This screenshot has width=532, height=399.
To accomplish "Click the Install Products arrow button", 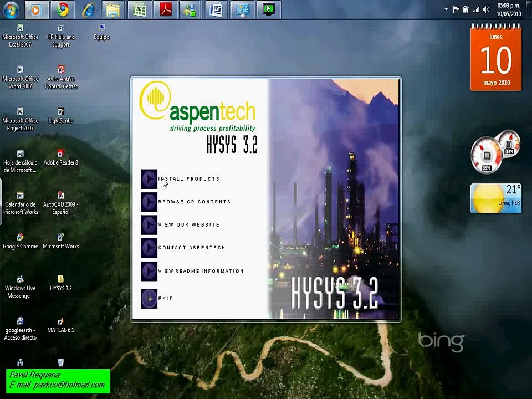I will pyautogui.click(x=149, y=179).
